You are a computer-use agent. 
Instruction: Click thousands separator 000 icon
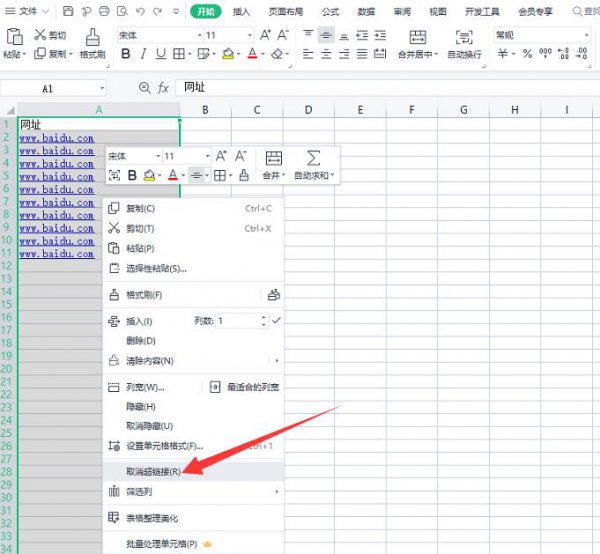click(x=545, y=54)
